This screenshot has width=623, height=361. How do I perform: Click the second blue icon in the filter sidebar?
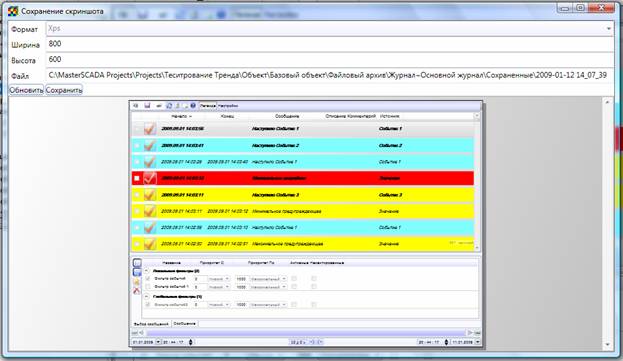click(x=137, y=272)
